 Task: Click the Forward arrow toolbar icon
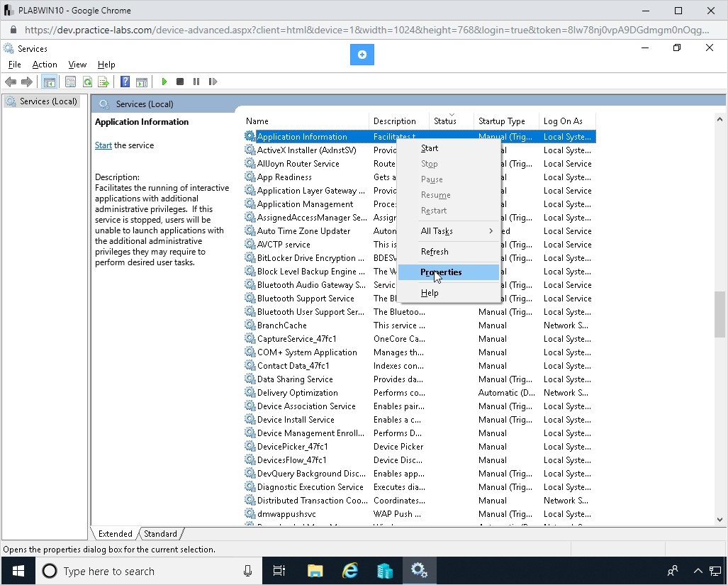point(27,82)
